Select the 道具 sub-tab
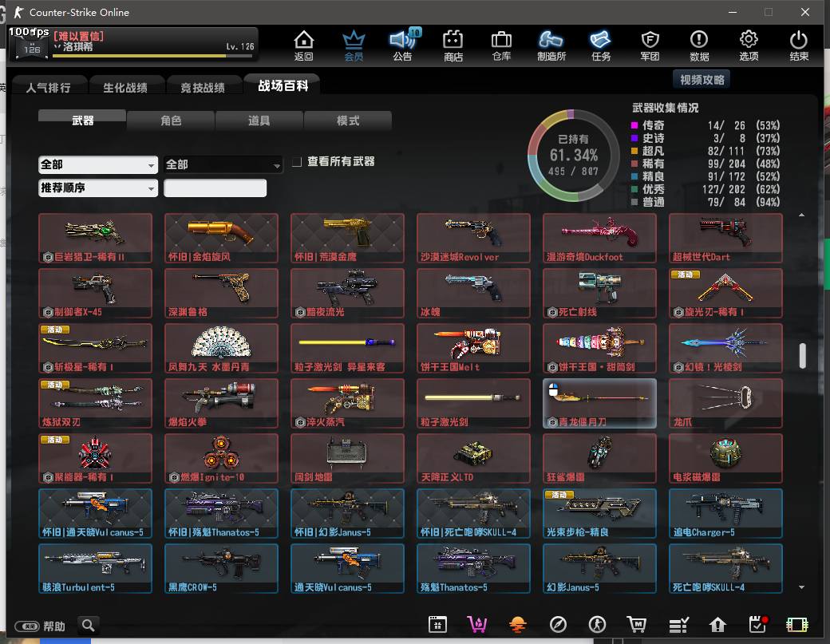This screenshot has width=830, height=644. [x=259, y=121]
